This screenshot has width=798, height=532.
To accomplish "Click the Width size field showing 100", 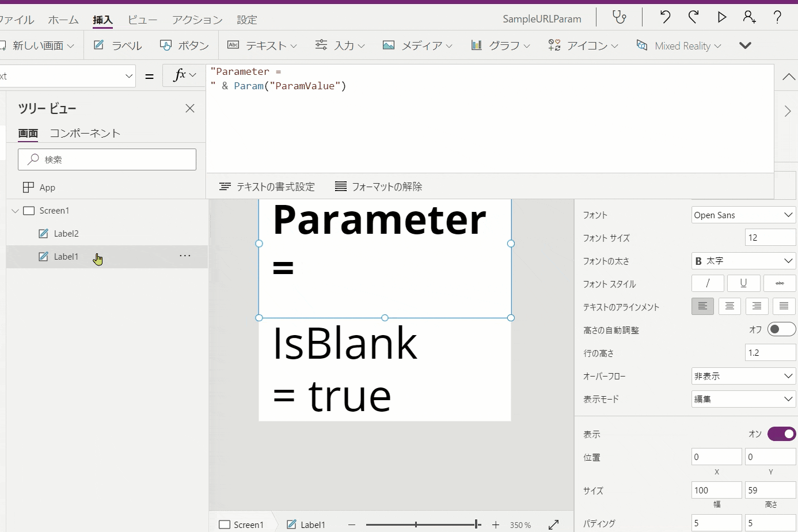I will [717, 490].
